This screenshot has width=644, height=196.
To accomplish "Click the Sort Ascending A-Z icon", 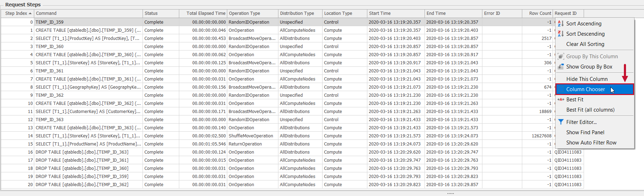I will point(560,24).
